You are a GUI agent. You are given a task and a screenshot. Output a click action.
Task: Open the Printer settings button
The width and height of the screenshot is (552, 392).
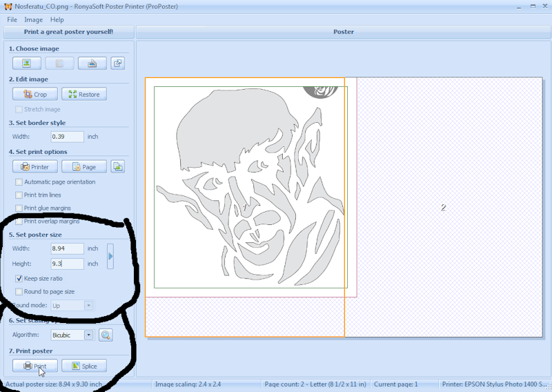click(x=35, y=167)
